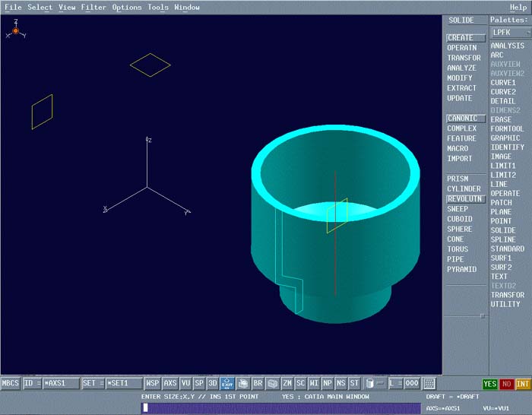Open the LPFK palettes dropdown

508,33
